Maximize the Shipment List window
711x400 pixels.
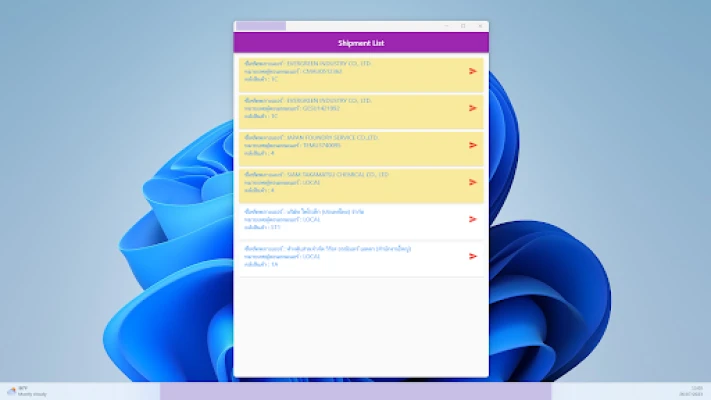point(463,26)
